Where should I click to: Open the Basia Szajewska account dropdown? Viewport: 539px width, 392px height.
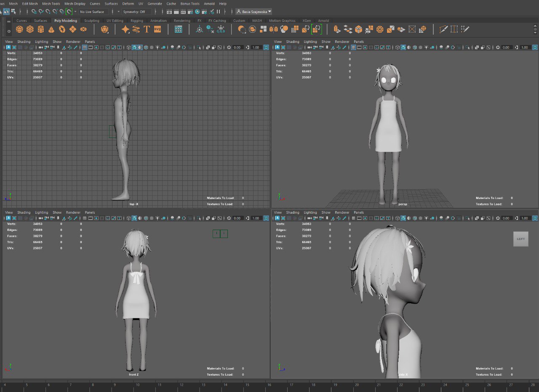pyautogui.click(x=254, y=12)
